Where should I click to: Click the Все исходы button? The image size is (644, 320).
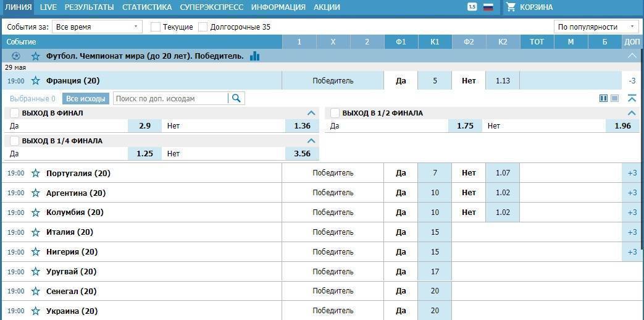coord(86,99)
